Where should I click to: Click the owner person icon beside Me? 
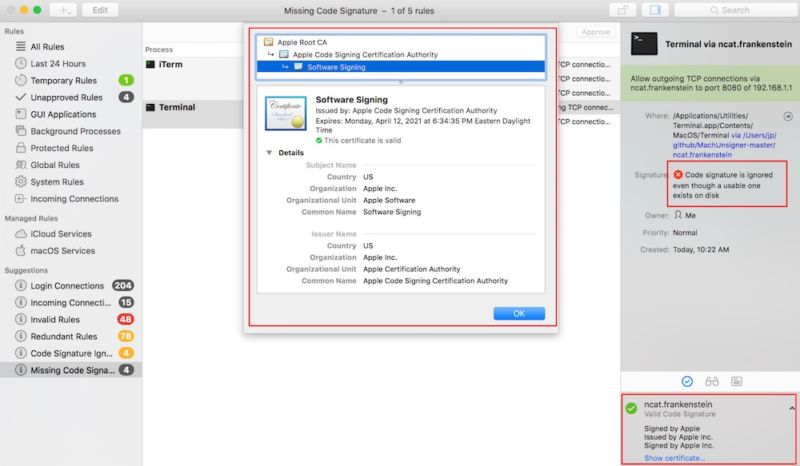(x=678, y=215)
